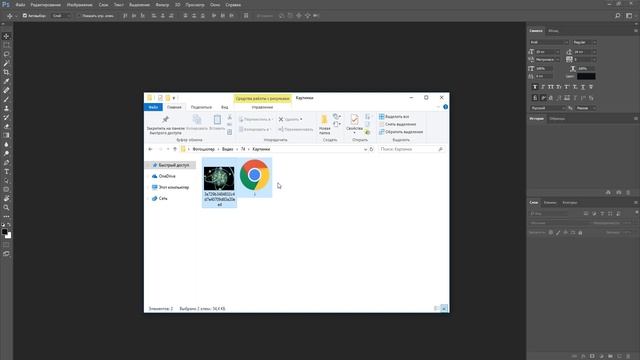Switch to the Поделиться tab in Explorer ribbon
The height and width of the screenshot is (360, 640).
pyautogui.click(x=201, y=107)
